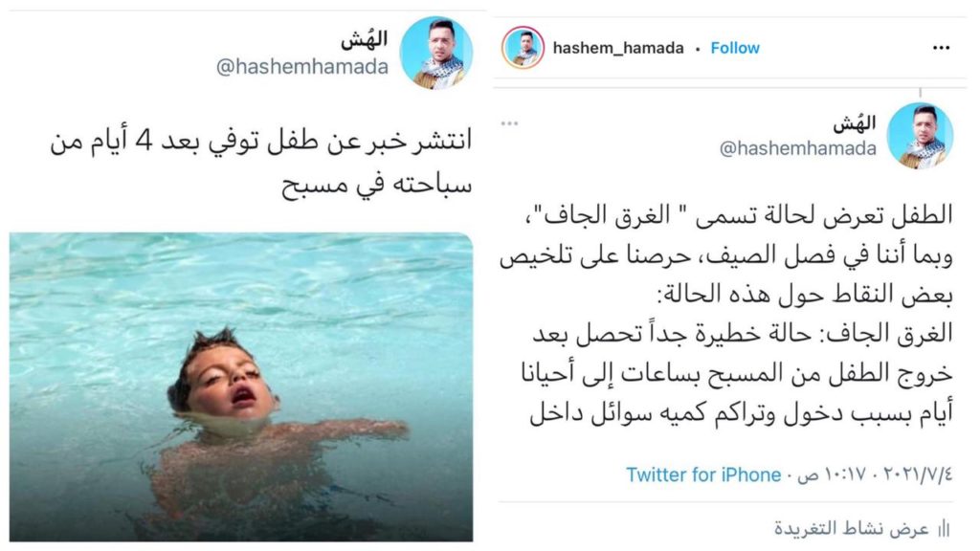Click the @hashemhamada handle above the pool photo

[301, 67]
